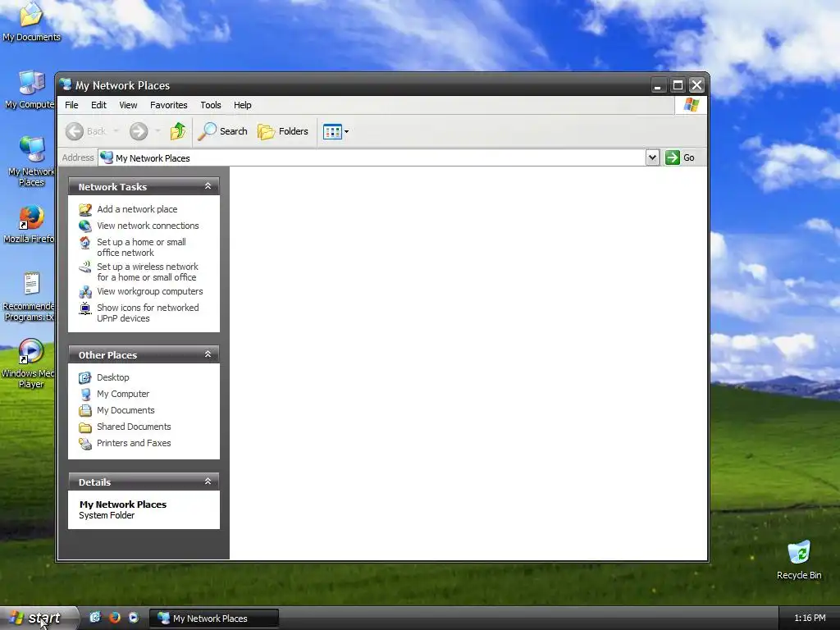Click Set up a wireless network link
840x630 pixels.
pyautogui.click(x=148, y=272)
